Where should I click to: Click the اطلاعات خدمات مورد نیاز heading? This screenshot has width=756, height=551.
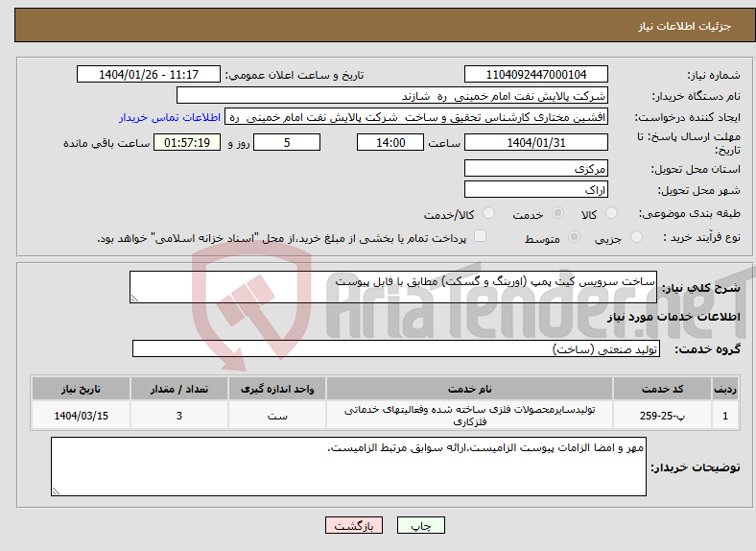(x=673, y=317)
